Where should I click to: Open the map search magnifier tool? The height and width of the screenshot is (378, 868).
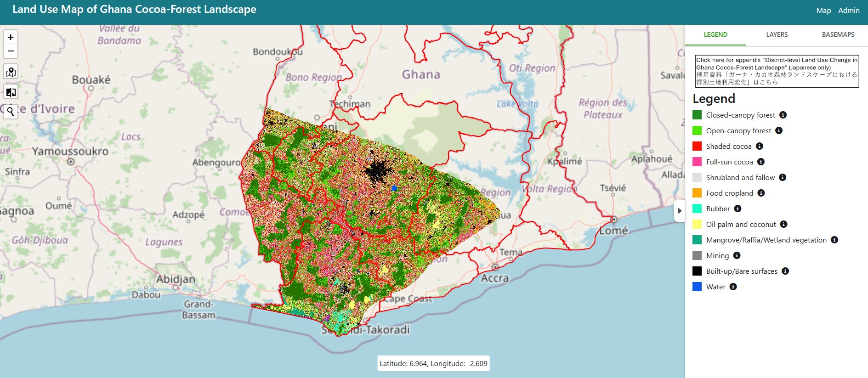pyautogui.click(x=11, y=111)
